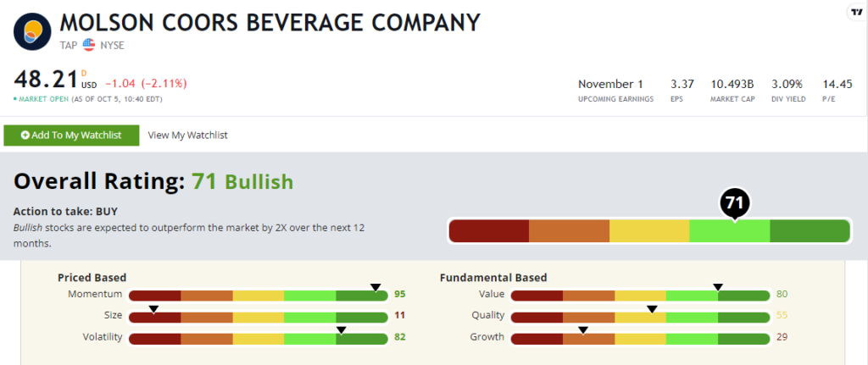The image size is (868, 365).
Task: Click the TAP ticker symbol text
Action: (69, 46)
